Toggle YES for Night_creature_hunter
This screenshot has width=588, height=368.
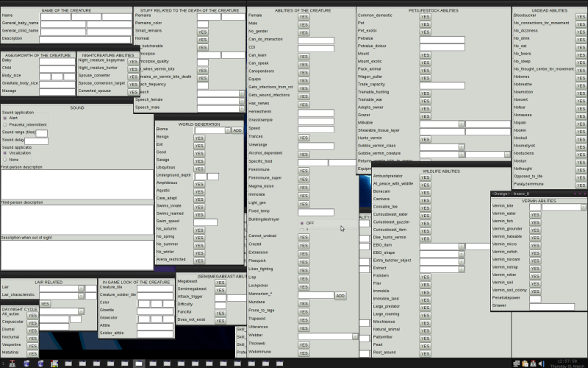point(133,69)
